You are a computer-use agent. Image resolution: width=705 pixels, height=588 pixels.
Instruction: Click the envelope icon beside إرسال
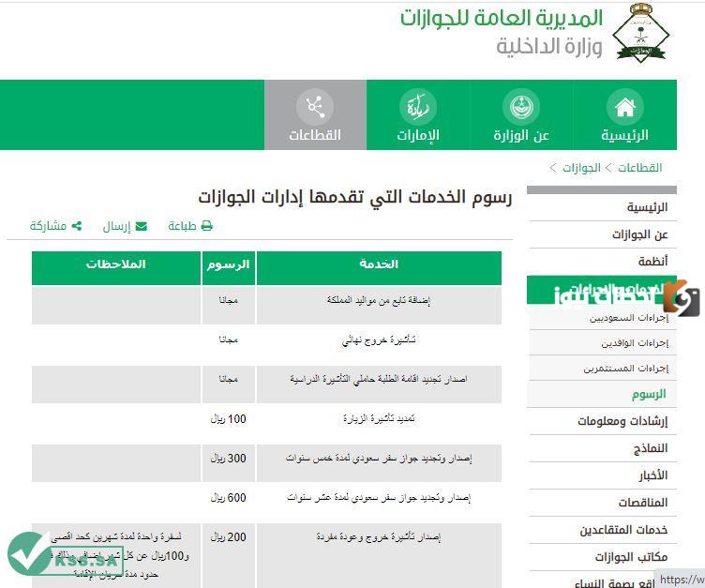(x=142, y=226)
